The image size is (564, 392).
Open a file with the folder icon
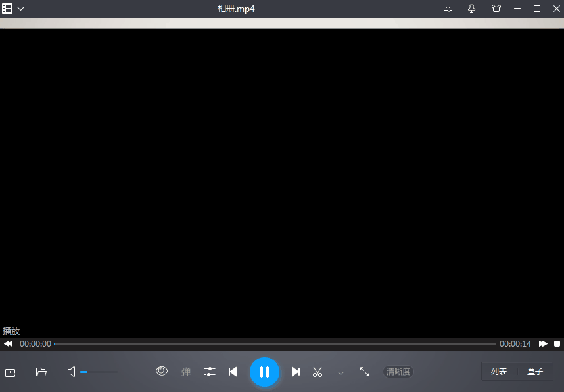tap(41, 372)
